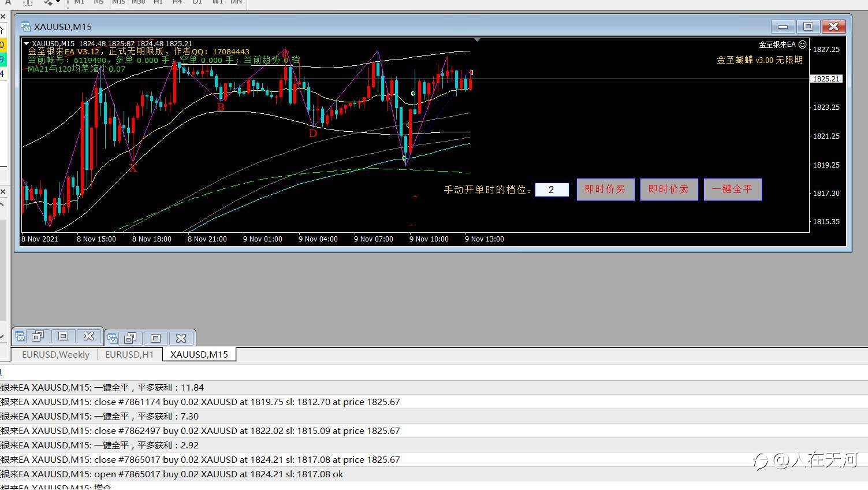Click the red pattern point label D

313,133
